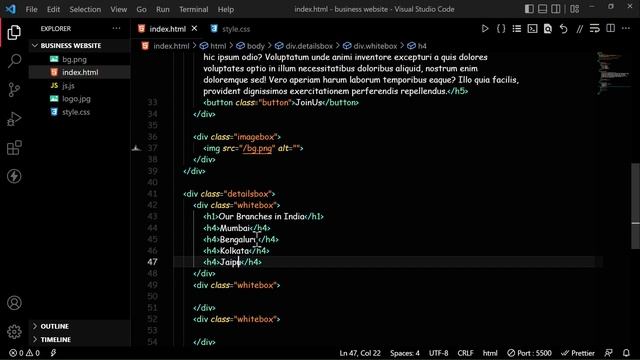Open the lightning bolt extension view

pos(14,176)
